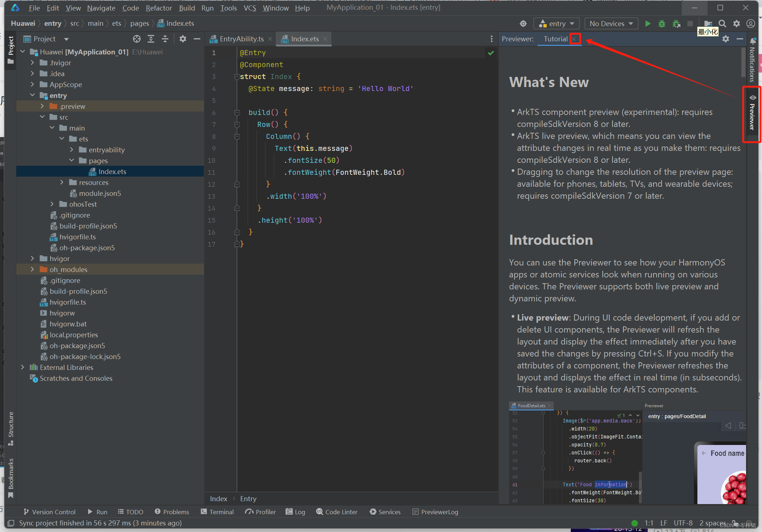Image resolution: width=762 pixels, height=532 pixels.
Task: Switch to the EntryAbility.ts editor tab
Action: click(x=241, y=39)
